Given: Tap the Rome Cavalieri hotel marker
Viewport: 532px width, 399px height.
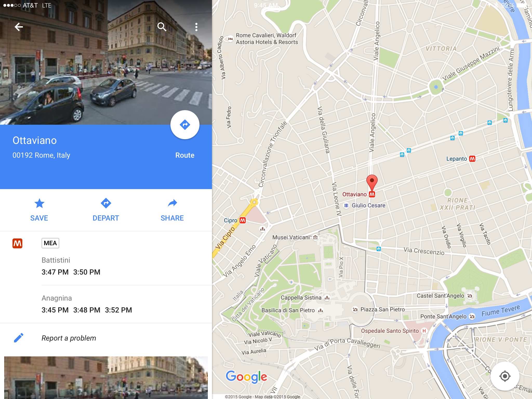Looking at the screenshot, I should [230, 39].
